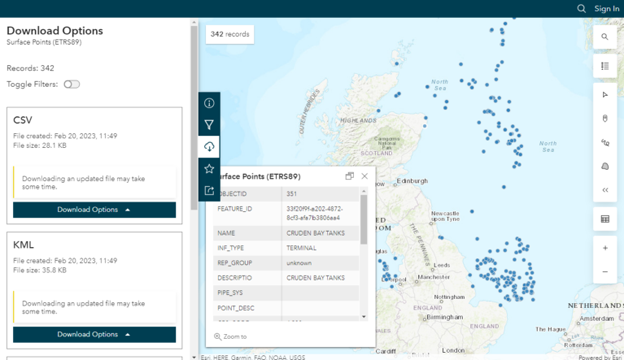The width and height of the screenshot is (624, 360).
Task: Open the map search tool
Action: [604, 37]
